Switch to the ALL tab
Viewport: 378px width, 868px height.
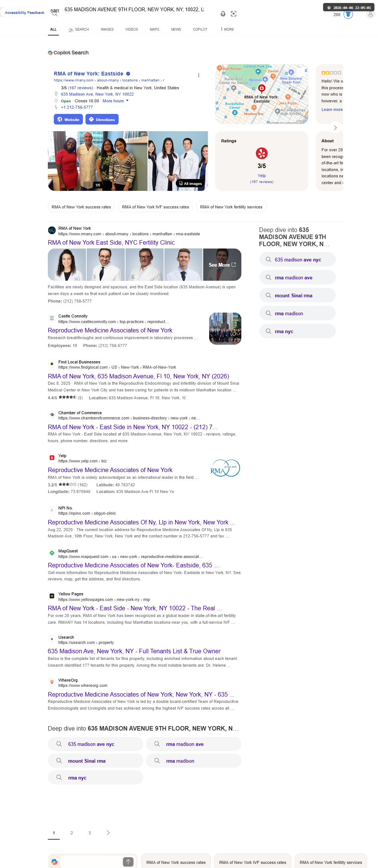click(53, 29)
